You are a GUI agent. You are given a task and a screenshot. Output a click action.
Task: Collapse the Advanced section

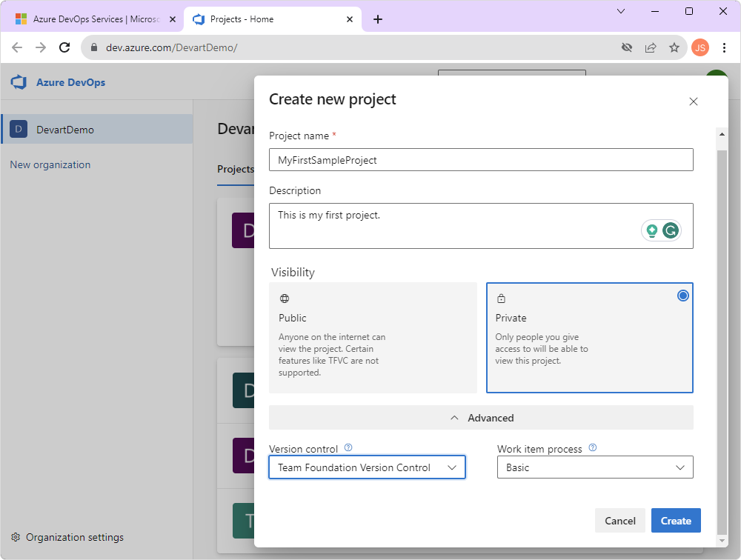pyautogui.click(x=481, y=418)
